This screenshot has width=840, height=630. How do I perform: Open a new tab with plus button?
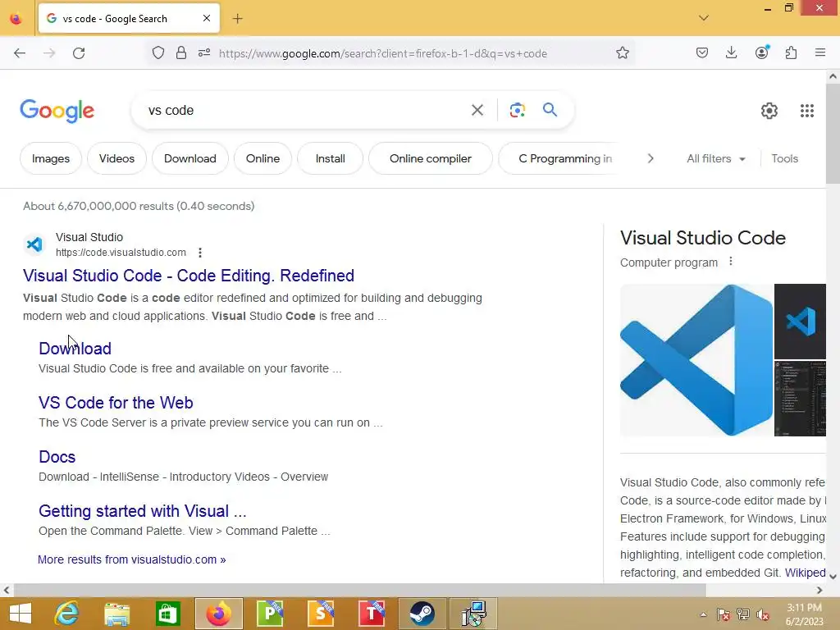238,19
